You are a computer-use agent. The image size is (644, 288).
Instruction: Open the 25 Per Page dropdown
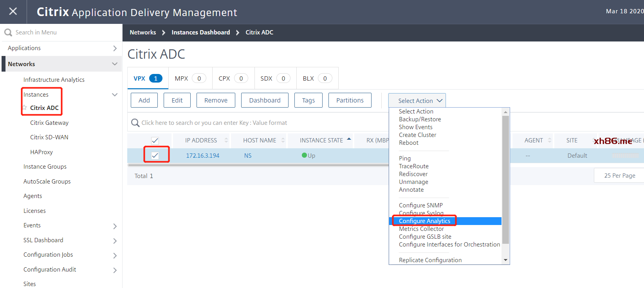coord(619,176)
